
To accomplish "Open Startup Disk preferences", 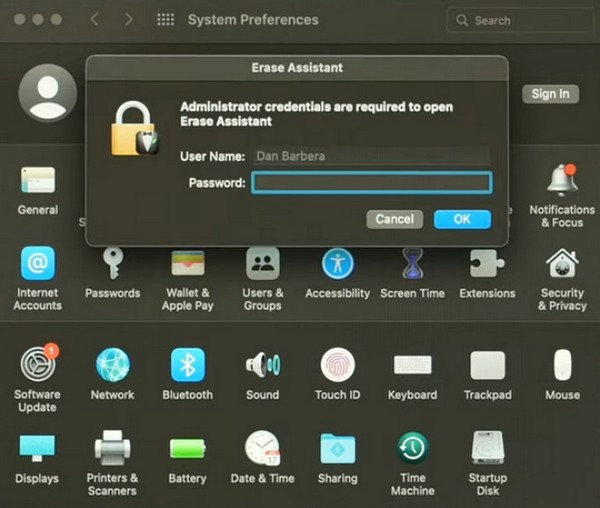I will [x=488, y=448].
